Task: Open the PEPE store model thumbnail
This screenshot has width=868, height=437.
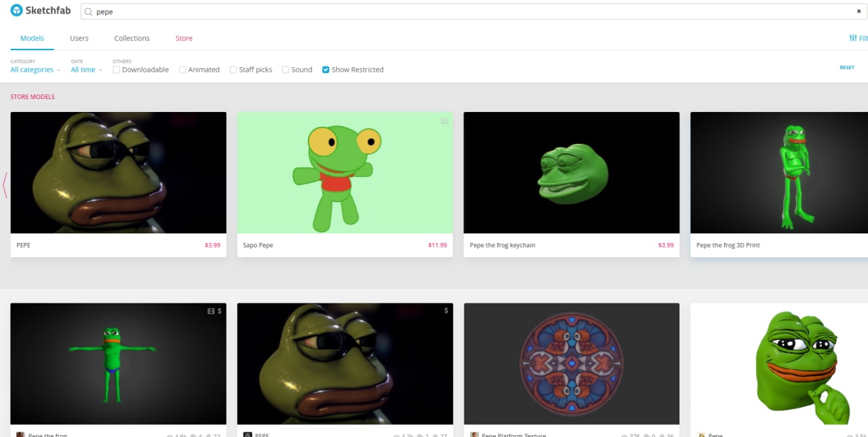Action: 119,172
